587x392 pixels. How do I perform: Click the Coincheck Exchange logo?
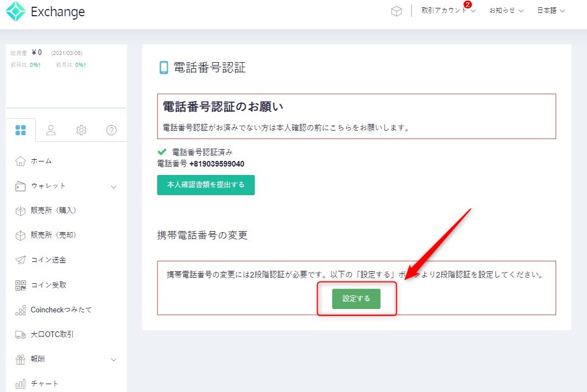pos(45,12)
